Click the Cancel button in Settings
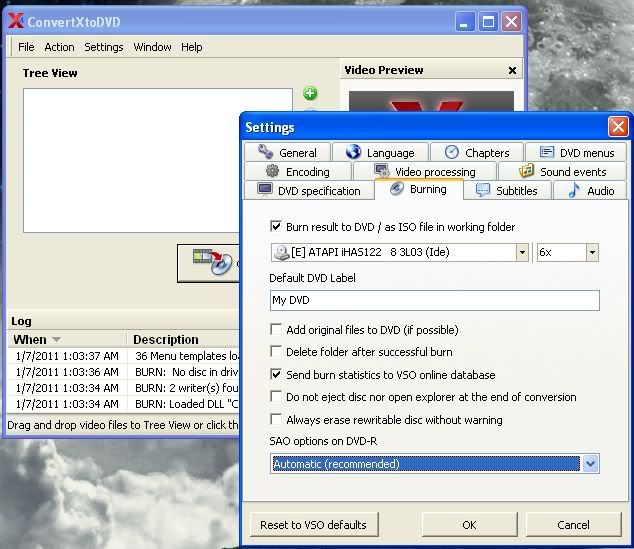The width and height of the screenshot is (634, 549). tap(573, 525)
